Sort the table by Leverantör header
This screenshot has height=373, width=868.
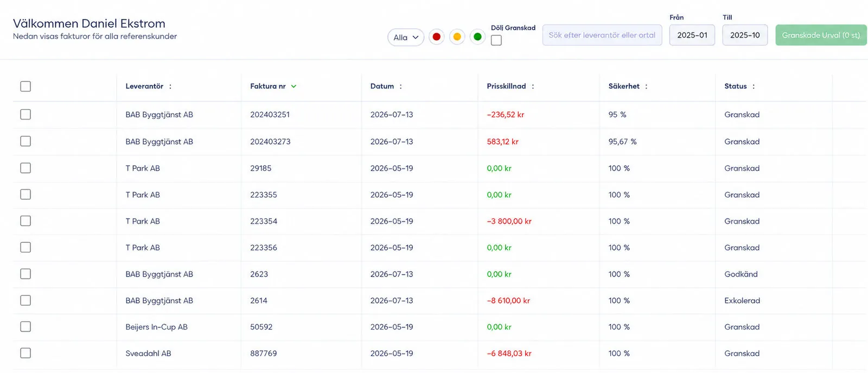pos(144,86)
